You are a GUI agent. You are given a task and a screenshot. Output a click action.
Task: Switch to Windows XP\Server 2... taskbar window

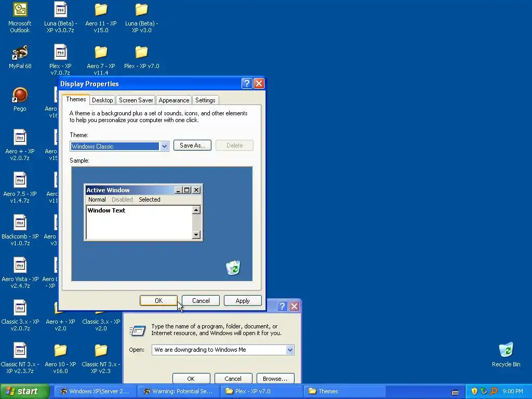(95, 391)
